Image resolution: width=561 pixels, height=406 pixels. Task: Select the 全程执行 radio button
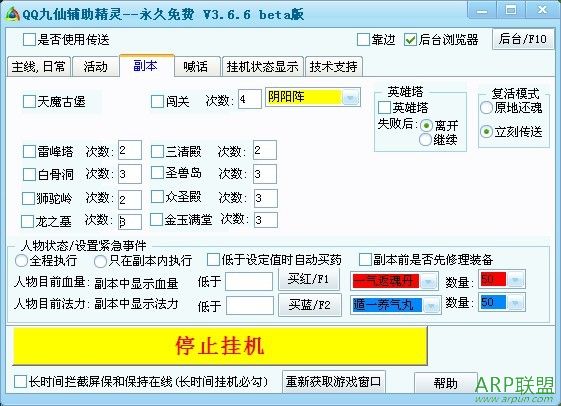[21, 260]
